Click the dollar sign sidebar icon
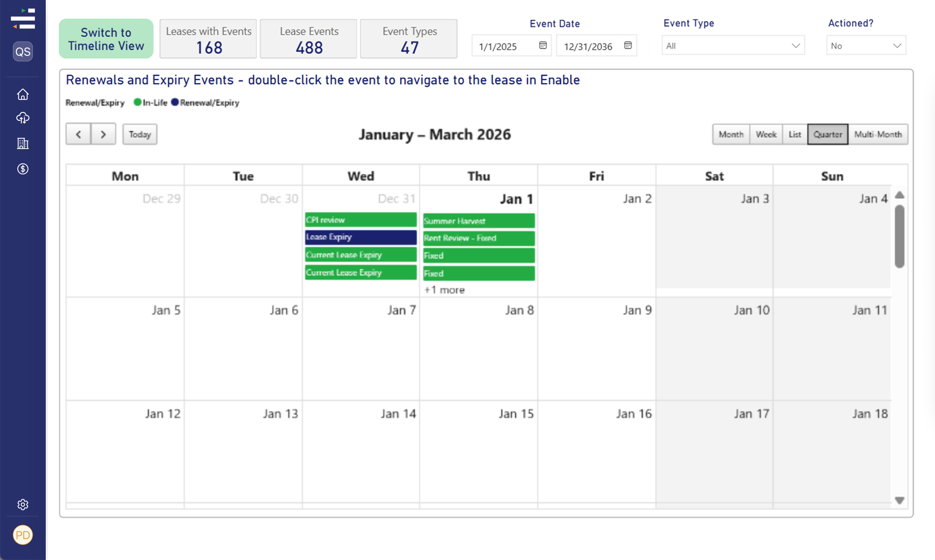The image size is (935, 560). click(x=23, y=169)
